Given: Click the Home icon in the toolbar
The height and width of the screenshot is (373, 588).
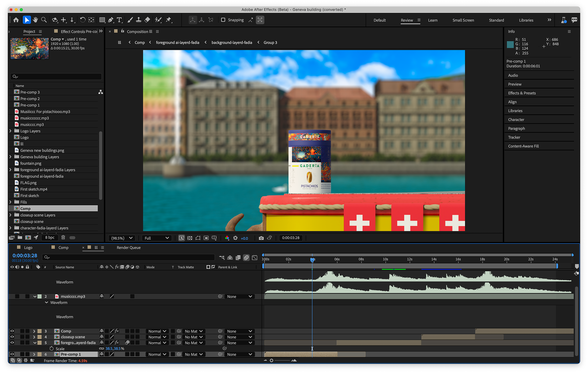Looking at the screenshot, I should point(16,20).
